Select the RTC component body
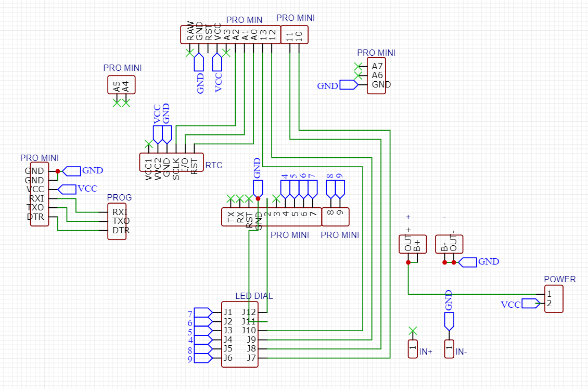This screenshot has width=588, height=389. [171, 162]
